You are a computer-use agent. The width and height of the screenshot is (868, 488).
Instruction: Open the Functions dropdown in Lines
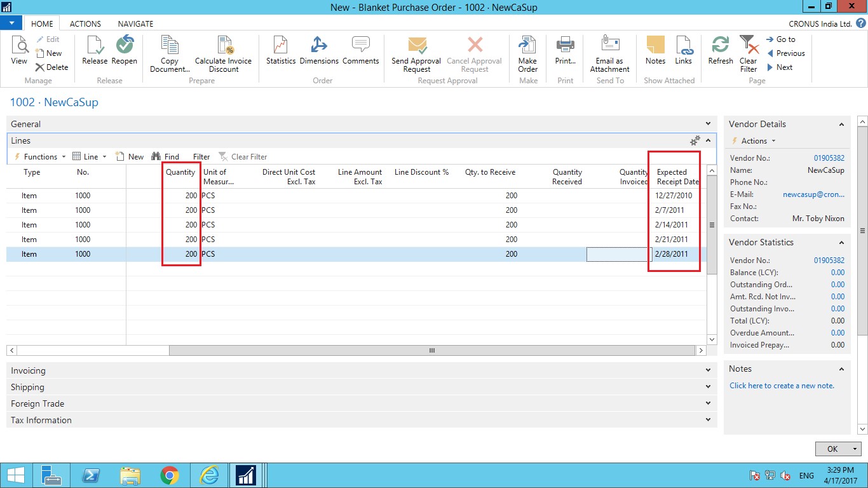pos(39,156)
